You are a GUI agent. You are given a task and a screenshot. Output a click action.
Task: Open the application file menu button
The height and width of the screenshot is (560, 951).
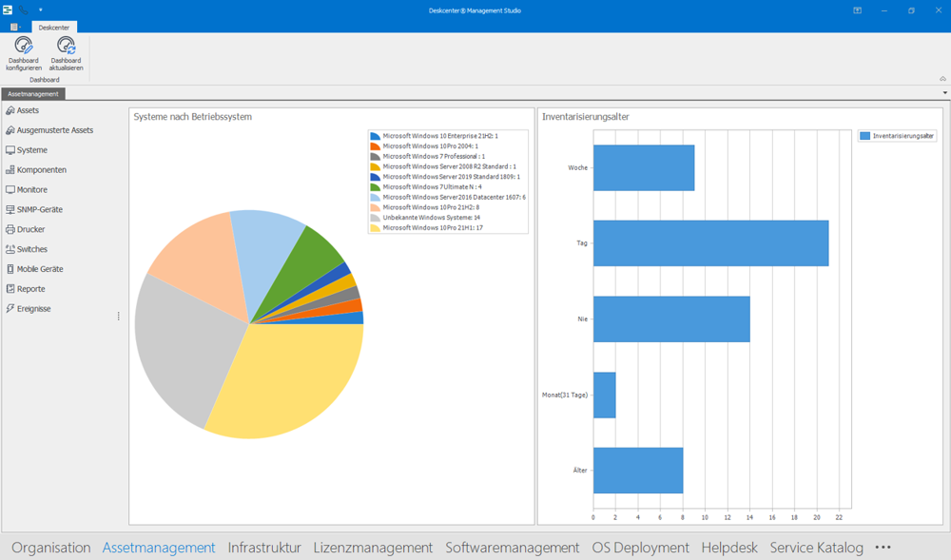[x=15, y=28]
